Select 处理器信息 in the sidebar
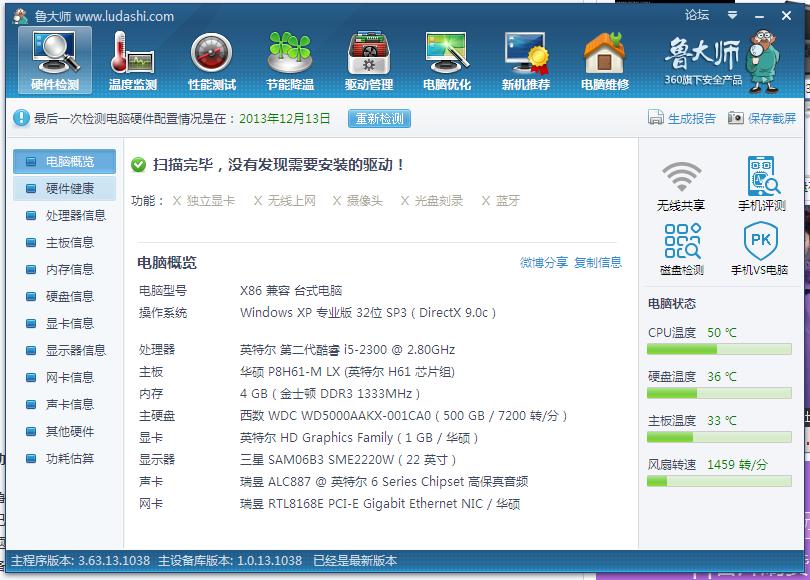The image size is (810, 580). (x=68, y=216)
